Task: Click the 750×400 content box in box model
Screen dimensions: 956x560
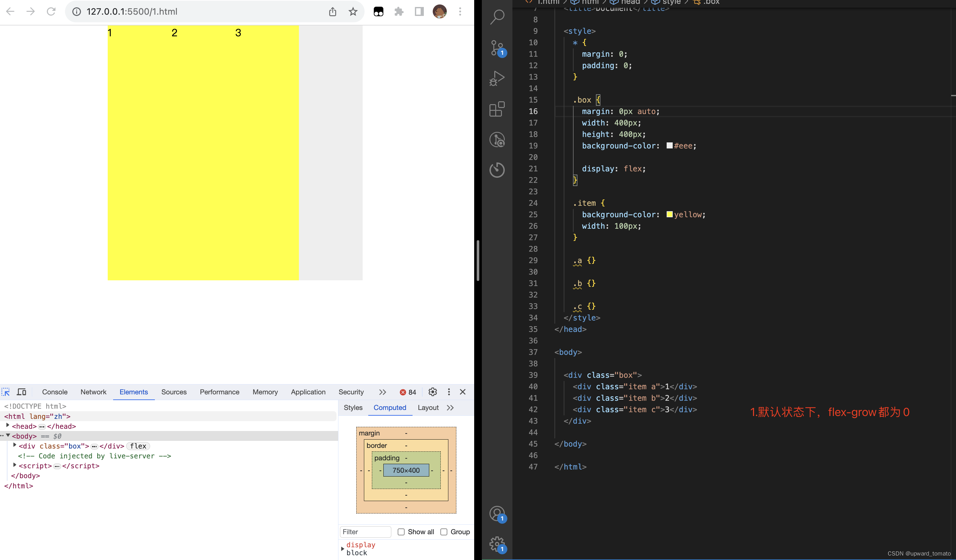Action: point(406,470)
